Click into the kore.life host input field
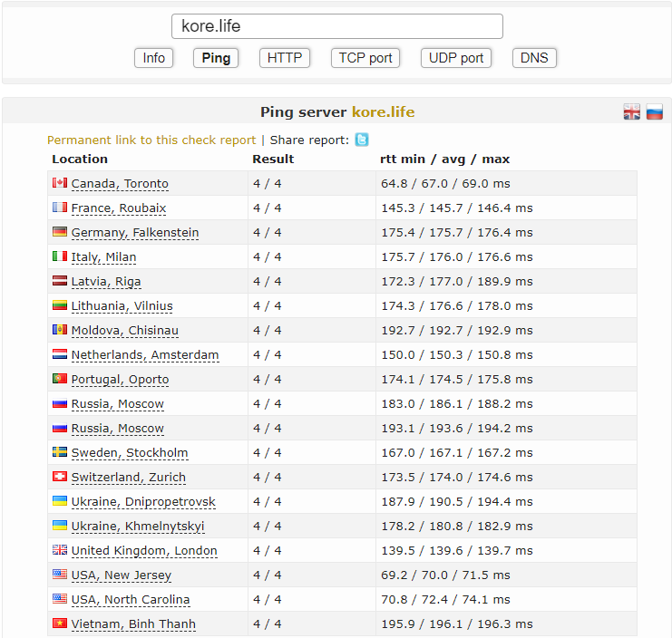Screen dimensions: 672x638 pos(337,26)
